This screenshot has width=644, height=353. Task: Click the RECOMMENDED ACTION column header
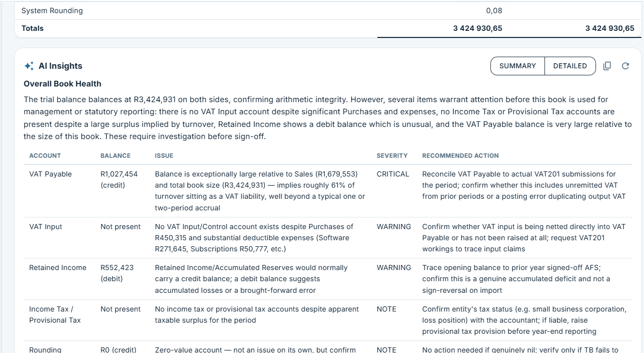pos(461,156)
